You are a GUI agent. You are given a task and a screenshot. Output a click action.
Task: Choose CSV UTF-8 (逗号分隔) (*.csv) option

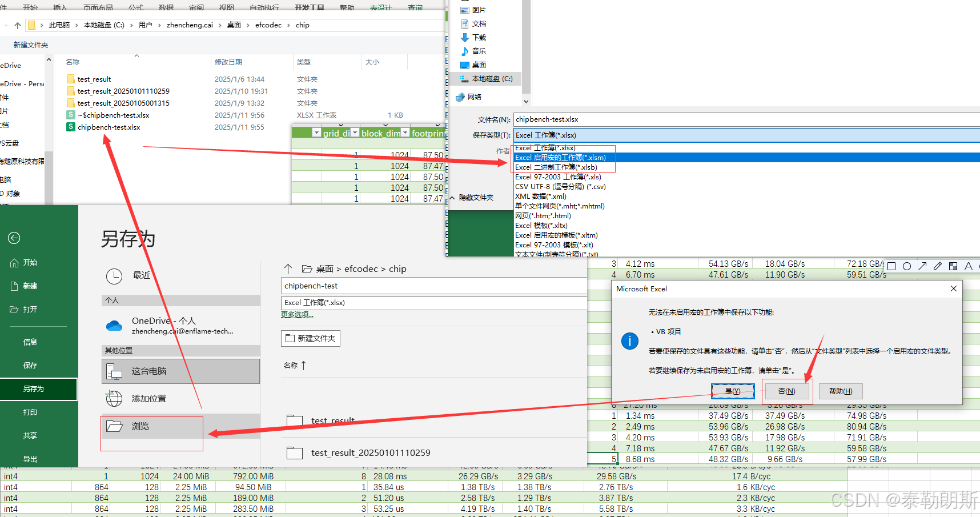[x=560, y=187]
